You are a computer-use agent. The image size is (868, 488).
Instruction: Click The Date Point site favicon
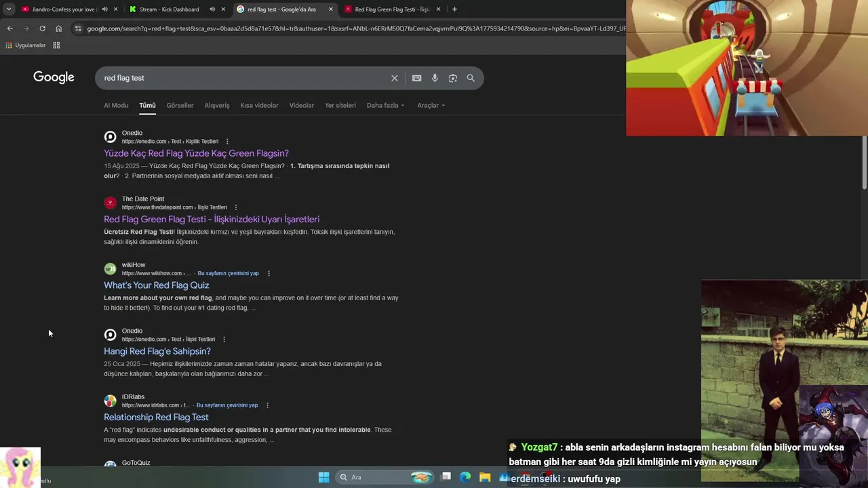tap(110, 203)
